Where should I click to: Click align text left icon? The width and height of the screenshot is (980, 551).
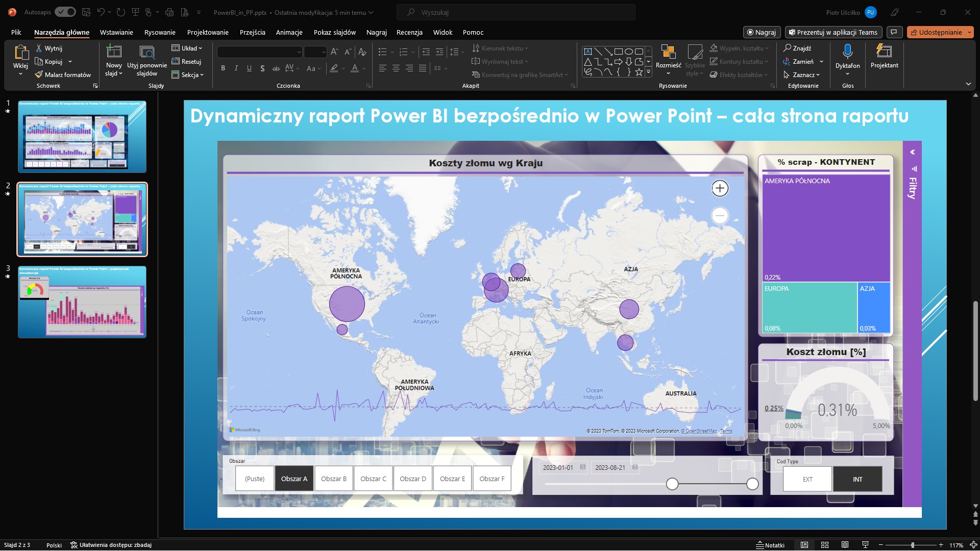[x=382, y=68]
